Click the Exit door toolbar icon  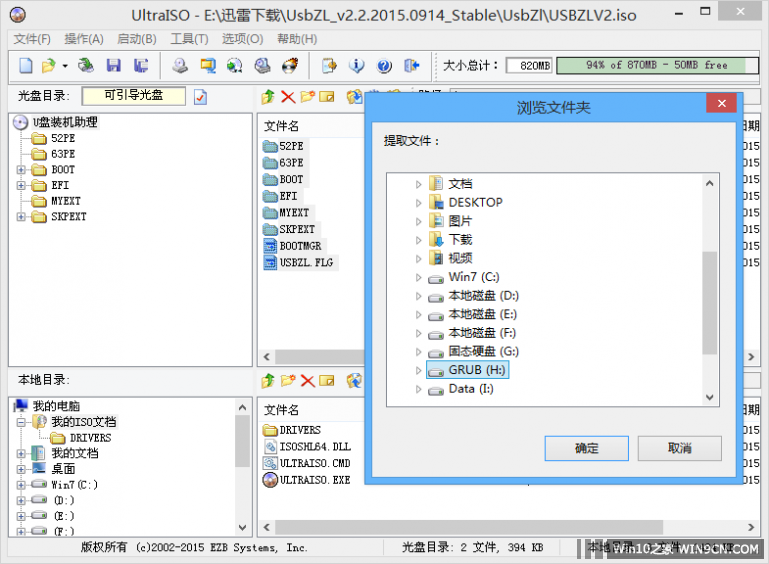click(411, 65)
